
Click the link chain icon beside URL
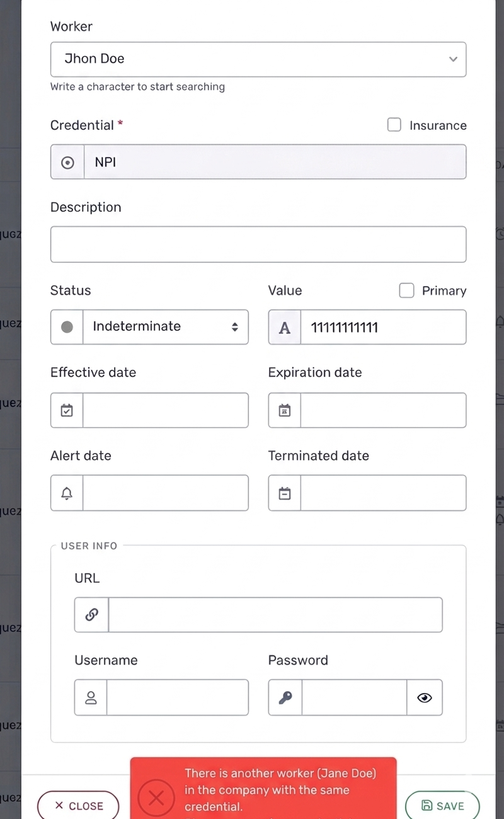91,615
